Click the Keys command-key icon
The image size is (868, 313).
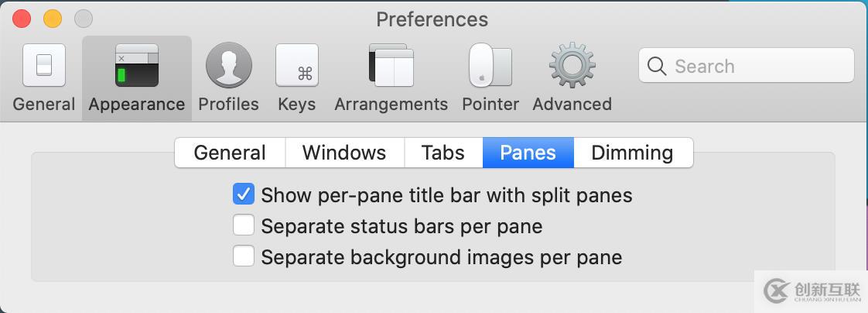(297, 66)
